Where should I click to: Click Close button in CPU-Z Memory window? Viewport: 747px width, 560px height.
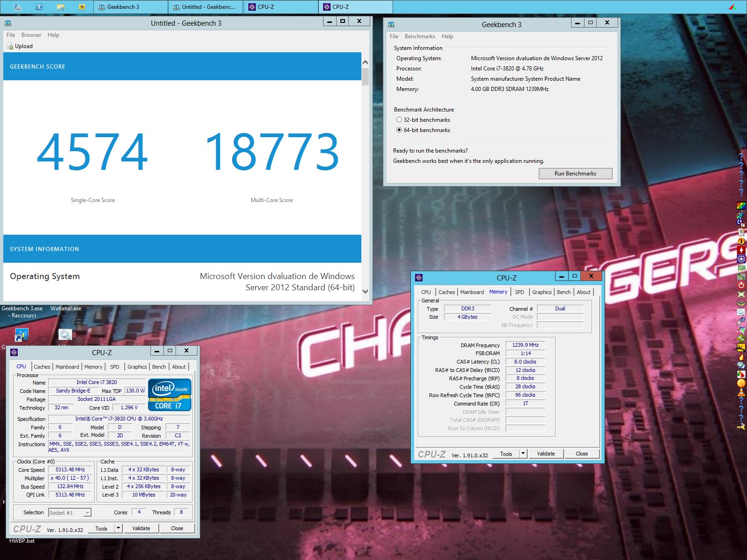click(582, 454)
